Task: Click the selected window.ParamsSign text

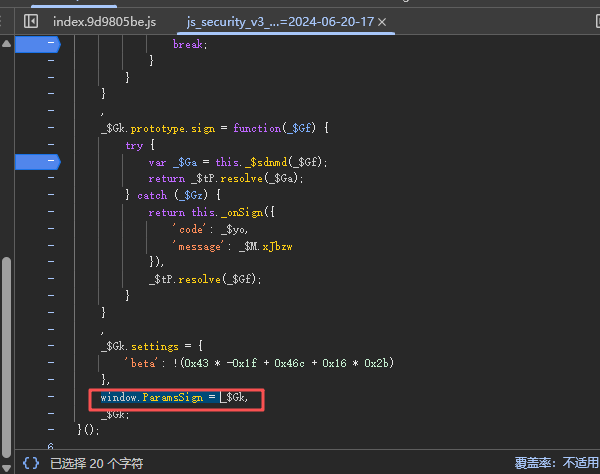Action: pos(160,397)
